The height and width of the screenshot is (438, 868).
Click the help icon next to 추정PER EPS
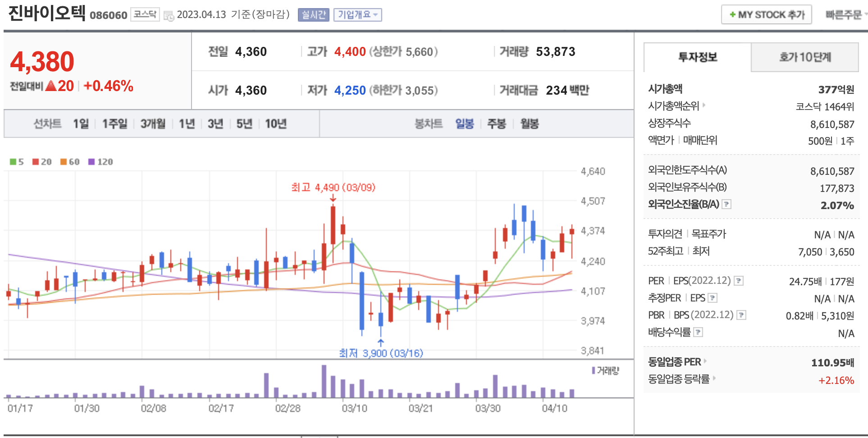[712, 298]
